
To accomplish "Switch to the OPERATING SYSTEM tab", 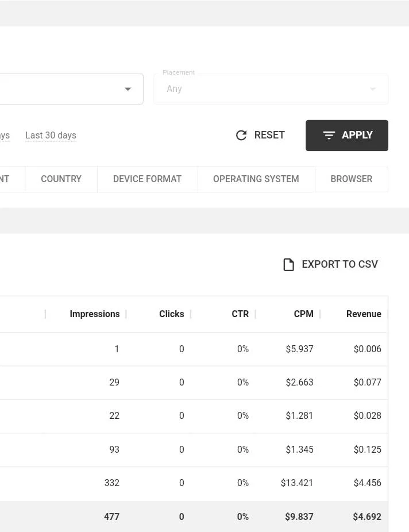I will (256, 179).
